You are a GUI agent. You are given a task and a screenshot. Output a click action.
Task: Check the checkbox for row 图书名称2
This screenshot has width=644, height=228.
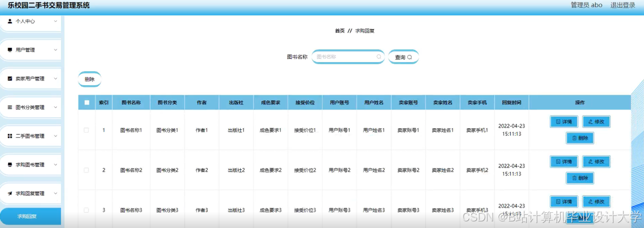(x=86, y=170)
